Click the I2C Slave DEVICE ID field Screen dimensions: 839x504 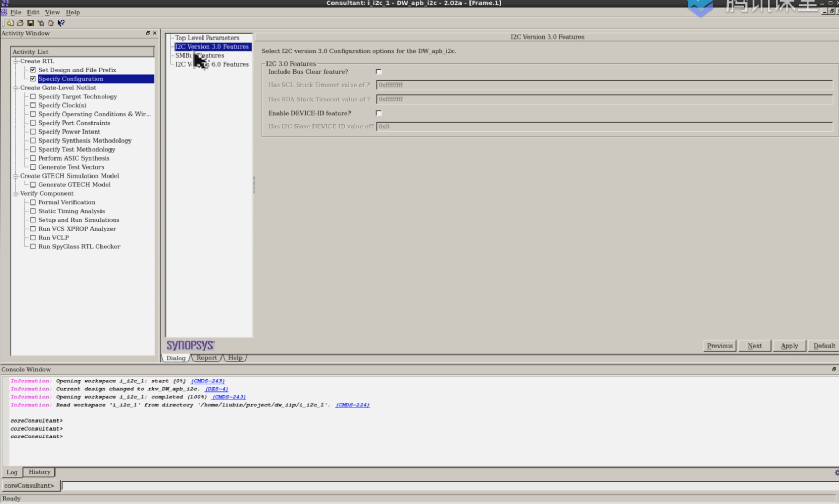click(x=604, y=127)
